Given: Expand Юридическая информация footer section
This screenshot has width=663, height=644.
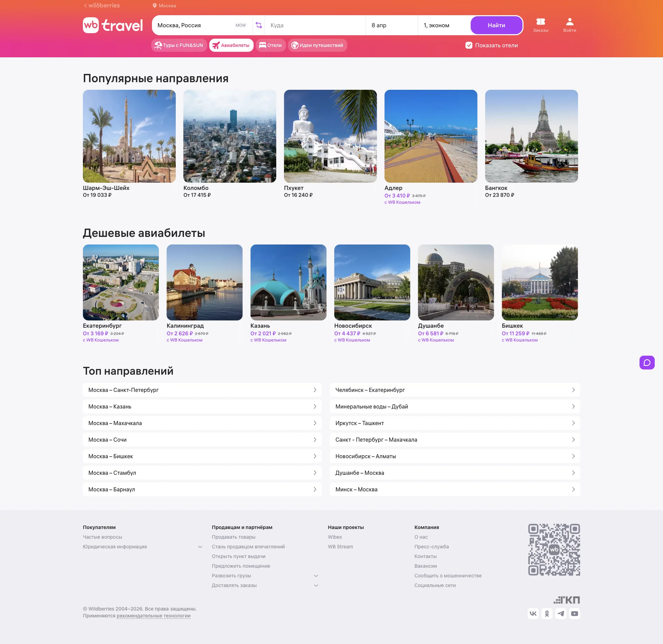Looking at the screenshot, I should point(200,547).
